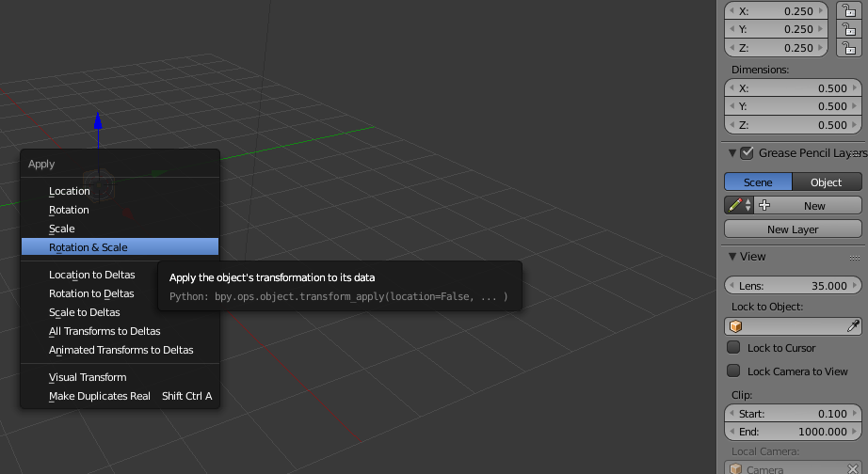Viewport: 868px width, 474px height.
Task: Click the scale Y 0.250 field
Action: point(776,29)
